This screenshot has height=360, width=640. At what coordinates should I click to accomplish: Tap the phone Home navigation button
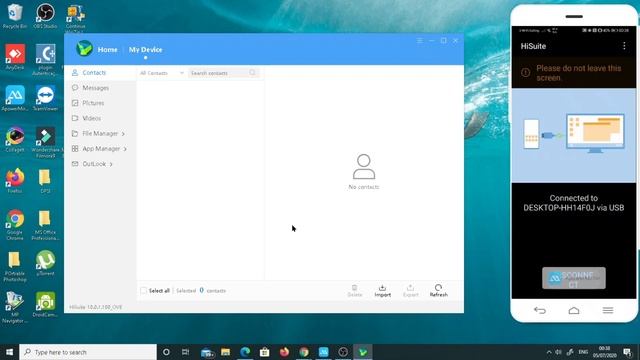(574, 311)
